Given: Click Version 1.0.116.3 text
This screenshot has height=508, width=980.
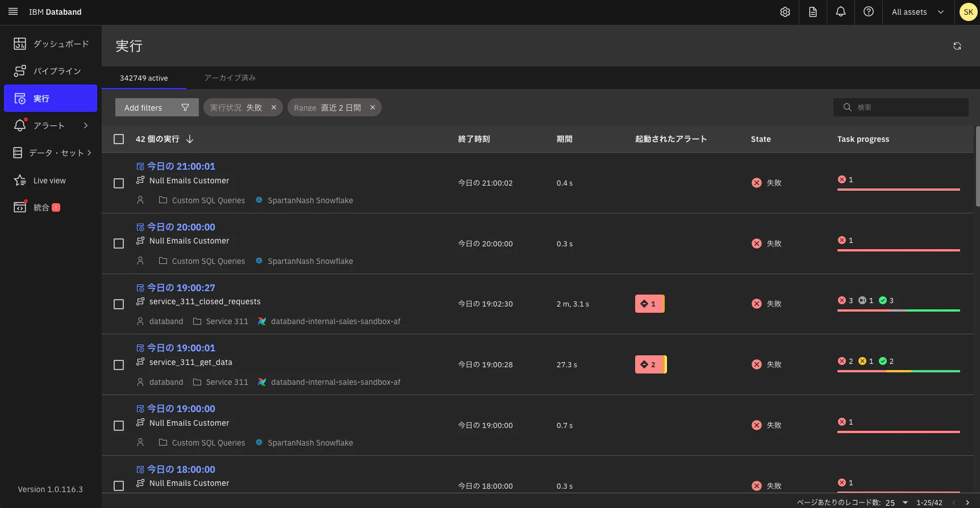Looking at the screenshot, I should [x=50, y=489].
